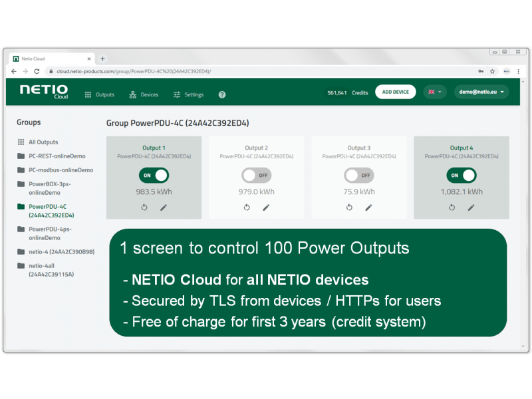
Task: Click the 1,082.1 kWh reading
Action: pyautogui.click(x=462, y=192)
